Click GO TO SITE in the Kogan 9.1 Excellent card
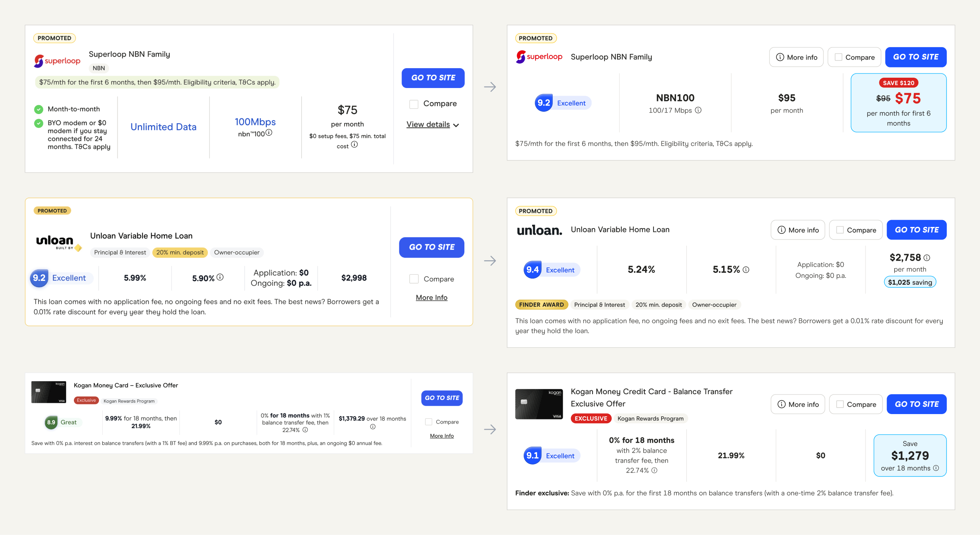The width and height of the screenshot is (980, 535). [x=916, y=404]
